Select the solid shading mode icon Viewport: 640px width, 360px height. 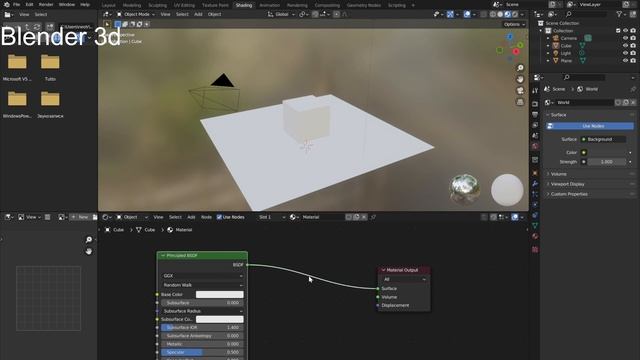[x=500, y=14]
